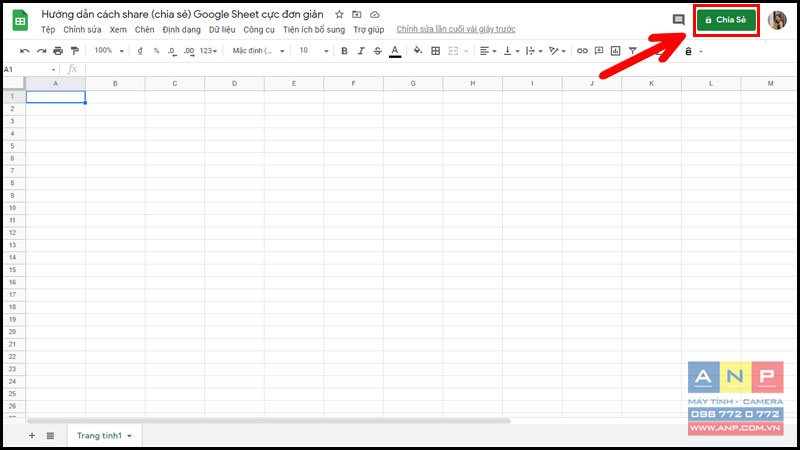Insert a link with chain icon
This screenshot has height=450, width=800.
click(582, 51)
